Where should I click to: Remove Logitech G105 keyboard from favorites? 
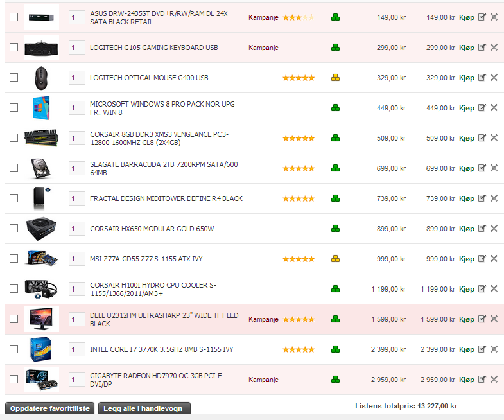[494, 48]
